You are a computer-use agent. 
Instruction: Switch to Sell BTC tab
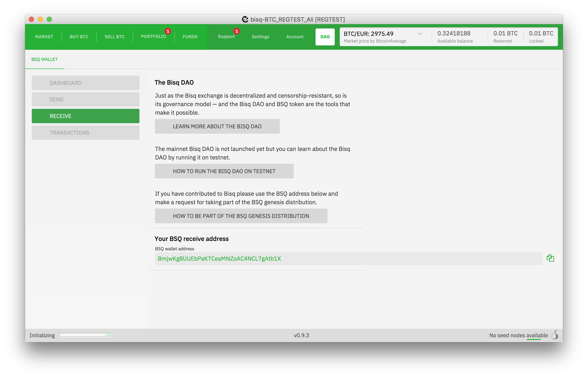115,37
